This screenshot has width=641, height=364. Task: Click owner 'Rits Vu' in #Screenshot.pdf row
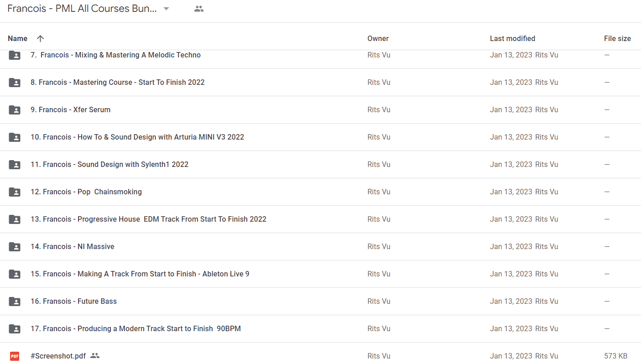pos(379,356)
